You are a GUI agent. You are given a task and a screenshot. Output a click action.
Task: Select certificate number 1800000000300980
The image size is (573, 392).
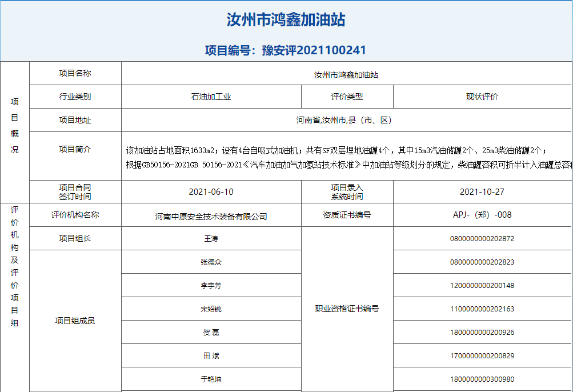[482, 379]
